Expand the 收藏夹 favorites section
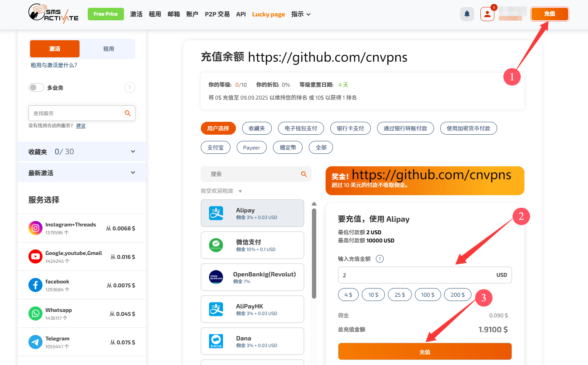Viewport: 588px width, 365px height. click(82, 152)
